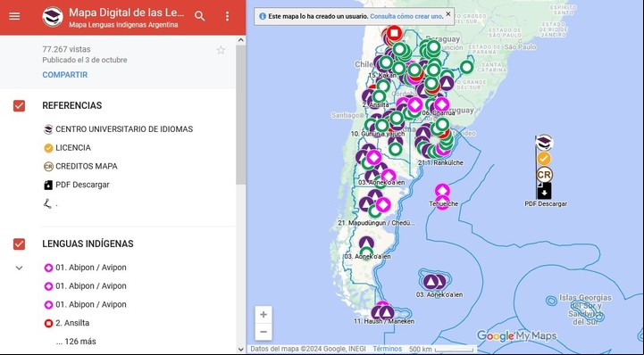Zoom out the map with minus button
Viewport: 644px width, 355px height.
[x=263, y=332]
